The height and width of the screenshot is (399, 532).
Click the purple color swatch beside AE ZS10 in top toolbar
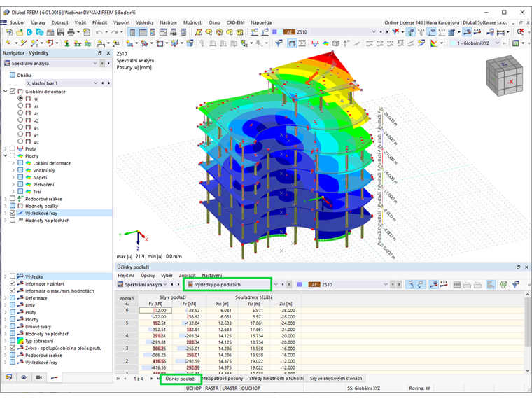click(274, 32)
